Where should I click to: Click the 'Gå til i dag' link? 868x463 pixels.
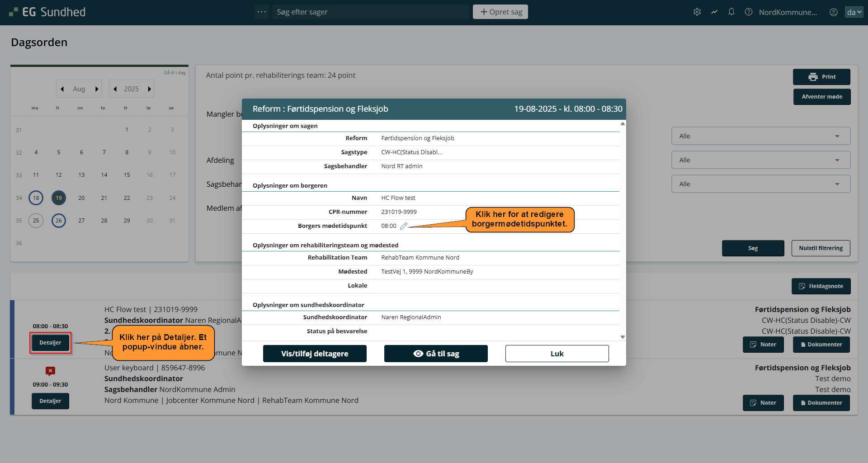pos(175,73)
